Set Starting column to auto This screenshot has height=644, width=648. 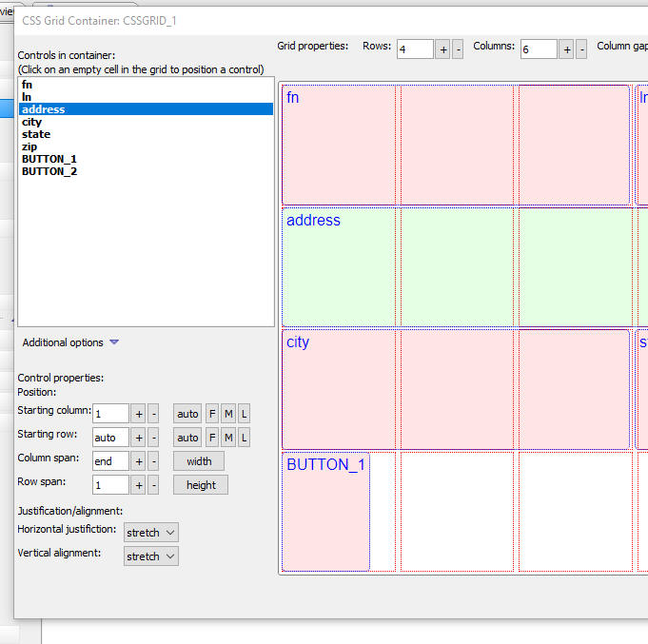pos(187,414)
